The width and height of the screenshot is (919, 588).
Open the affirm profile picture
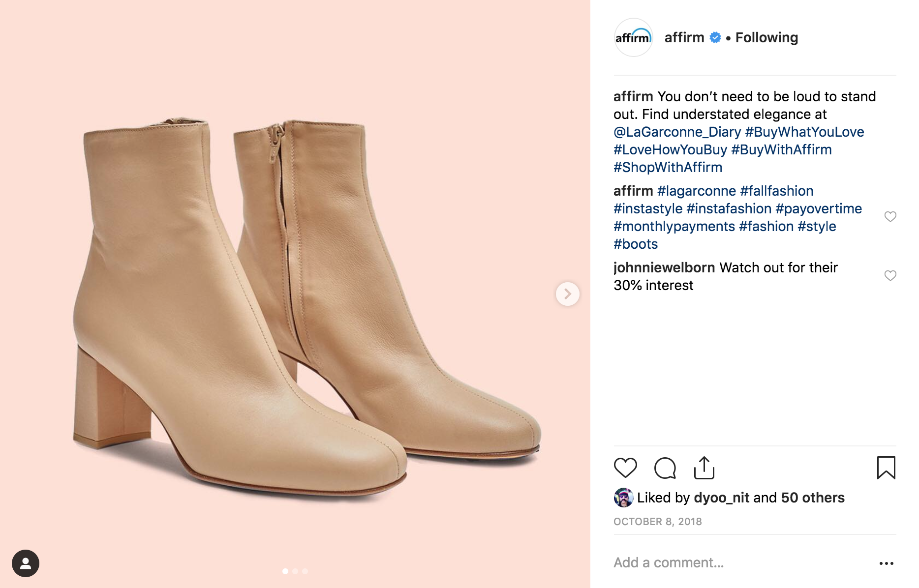pyautogui.click(x=633, y=38)
